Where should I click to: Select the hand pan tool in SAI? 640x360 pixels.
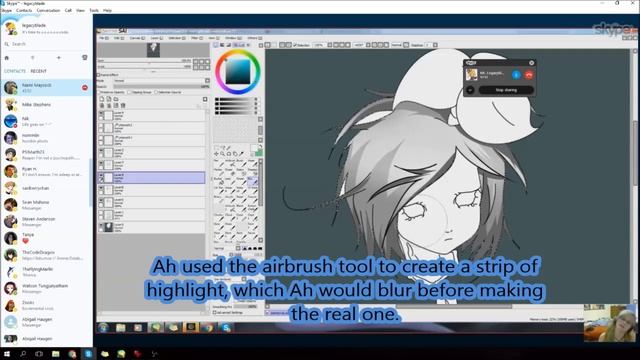point(235,154)
